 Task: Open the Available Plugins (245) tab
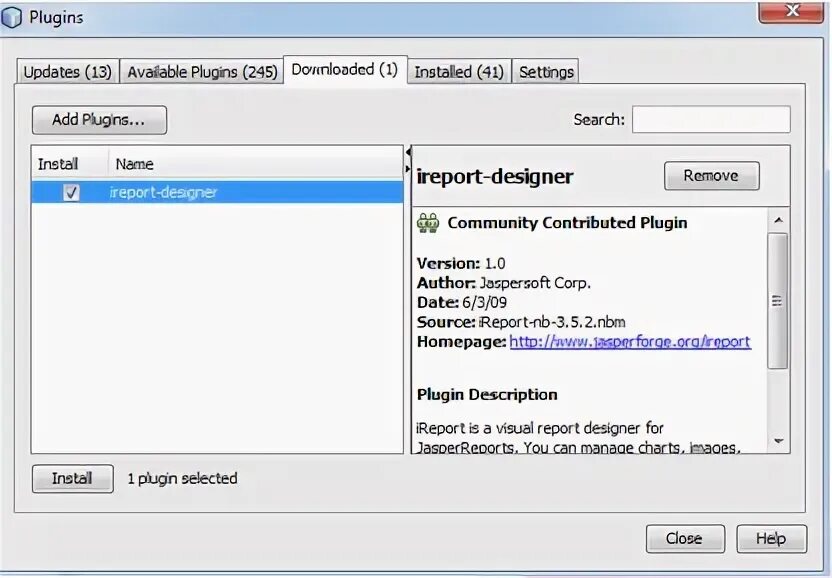(202, 72)
